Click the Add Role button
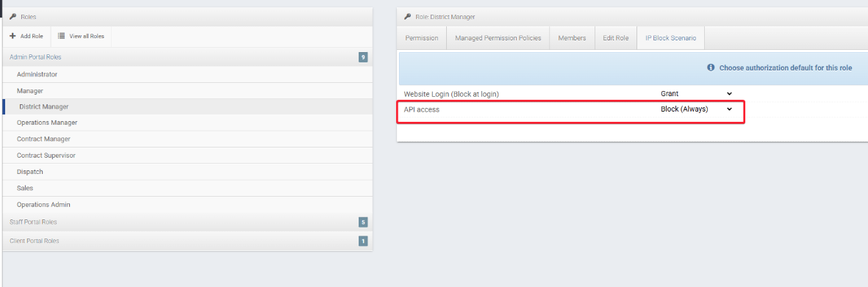Image resolution: width=868 pixels, height=287 pixels. pos(26,36)
